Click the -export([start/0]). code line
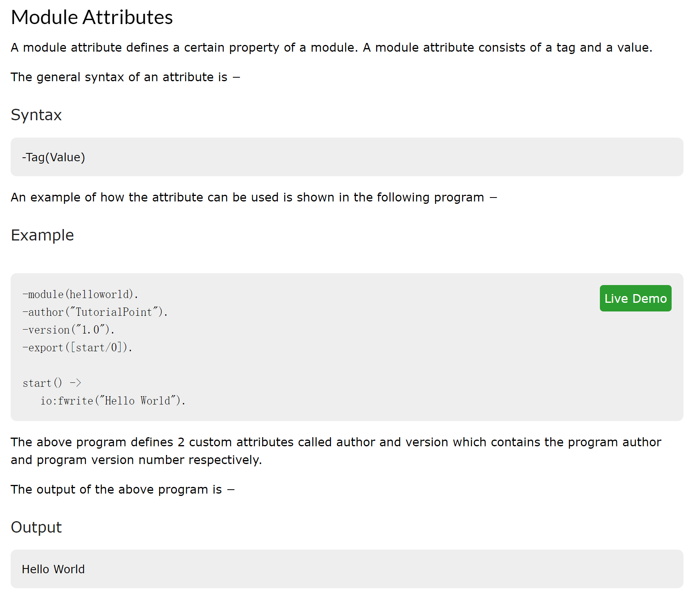Viewport: 700px width, 589px height. click(77, 347)
